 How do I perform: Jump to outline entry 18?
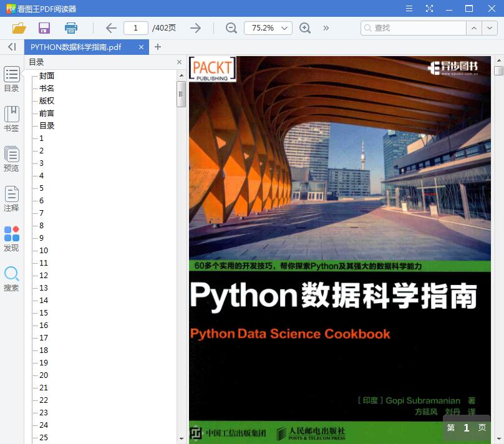(44, 350)
